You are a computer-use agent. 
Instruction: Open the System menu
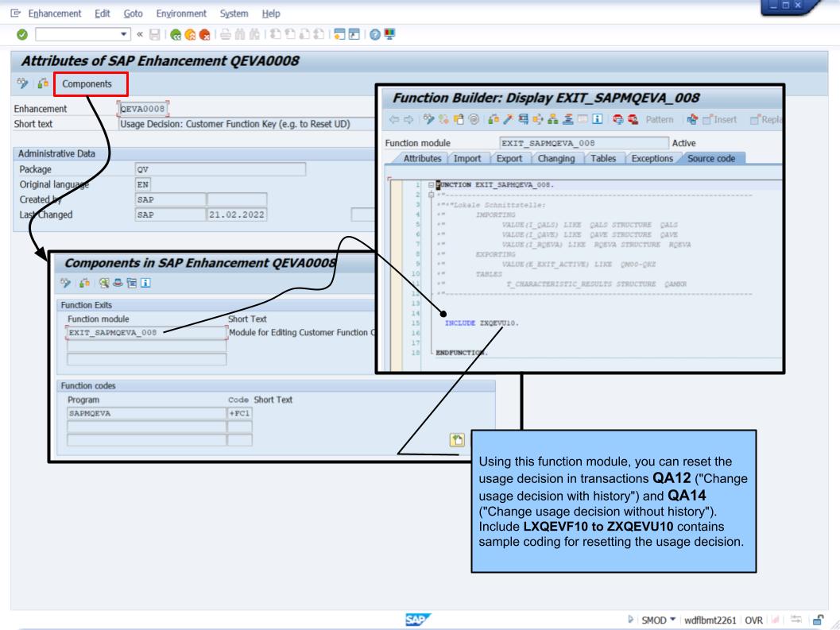(234, 14)
